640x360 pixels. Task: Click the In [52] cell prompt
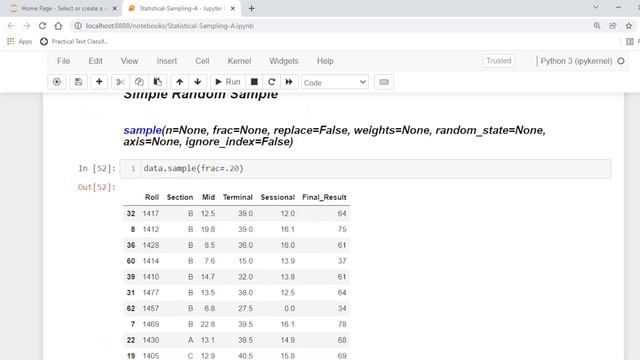tap(97, 168)
